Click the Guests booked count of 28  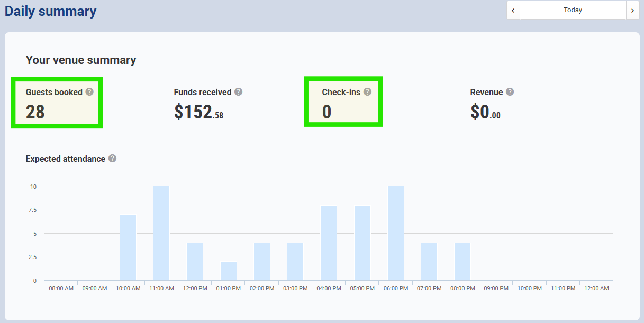(35, 112)
